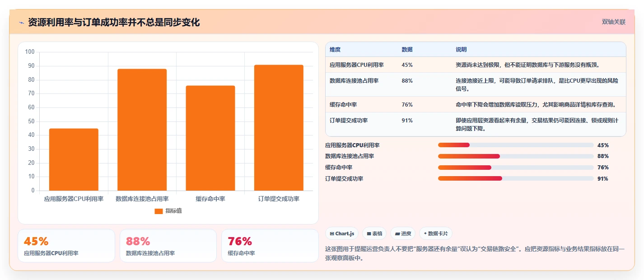This screenshot has width=644, height=280.
Task: Click the 100 label on the chart y-axis
Action: point(30,52)
